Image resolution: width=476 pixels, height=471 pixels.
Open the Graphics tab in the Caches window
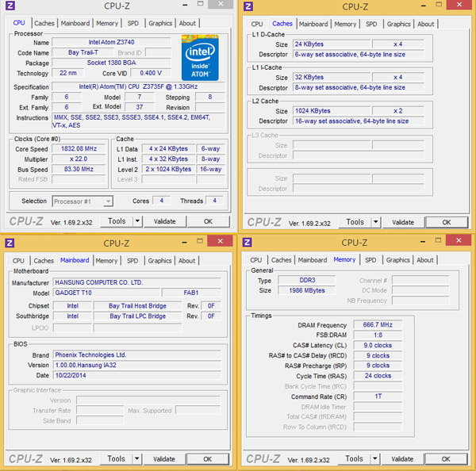coord(398,24)
